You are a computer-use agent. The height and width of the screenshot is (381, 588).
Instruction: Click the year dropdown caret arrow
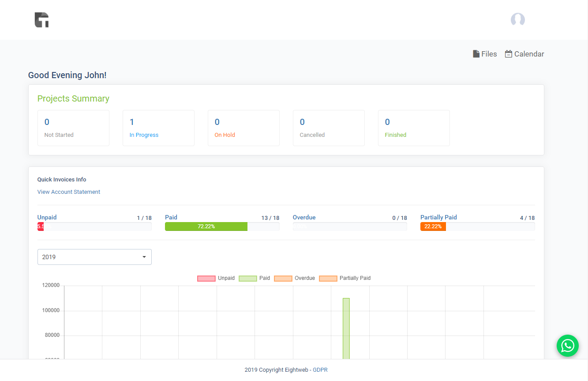(144, 257)
